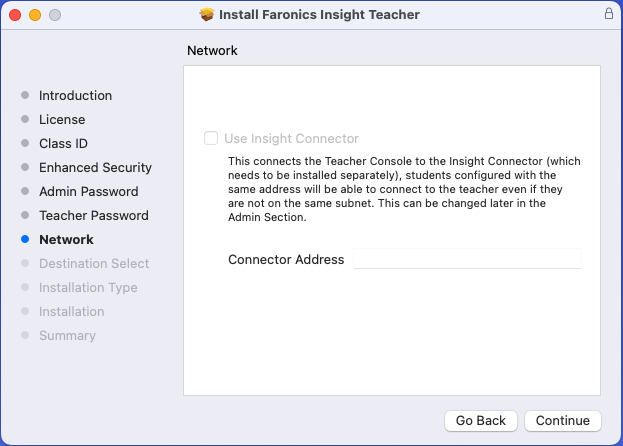Screen dimensions: 623x446
Task: Click the blue bullet beside Network
Action: click(25, 240)
